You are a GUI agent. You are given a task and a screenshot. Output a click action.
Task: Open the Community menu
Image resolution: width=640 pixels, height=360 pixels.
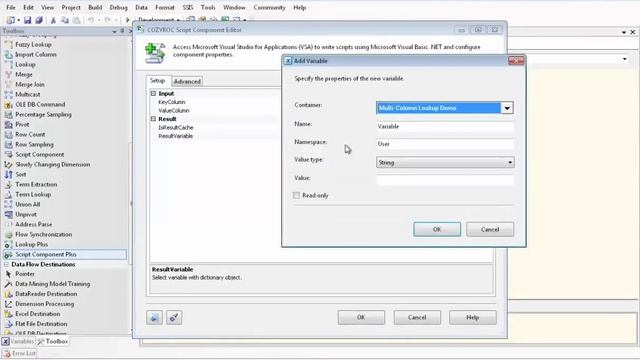pyautogui.click(x=269, y=7)
